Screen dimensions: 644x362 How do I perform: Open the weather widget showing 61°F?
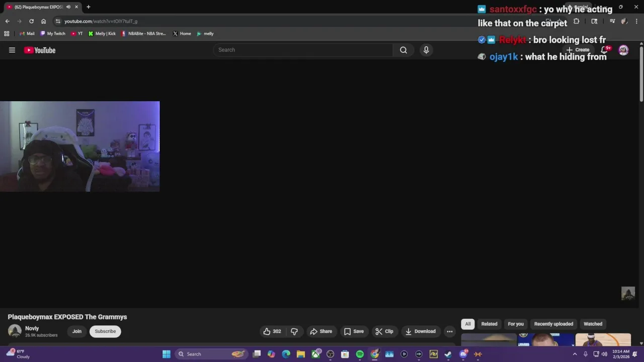click(19, 354)
